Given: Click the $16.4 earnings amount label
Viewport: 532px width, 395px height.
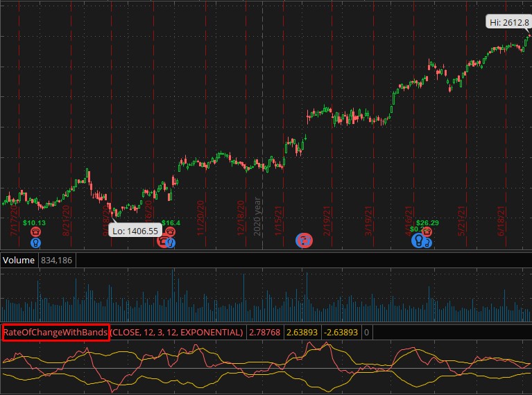Looking at the screenshot, I should pos(171,223).
